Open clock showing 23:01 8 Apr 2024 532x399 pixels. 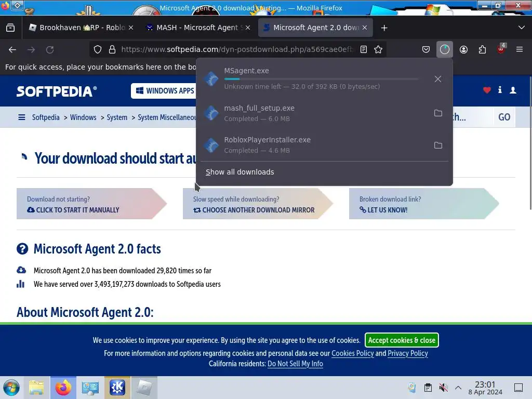point(485,388)
